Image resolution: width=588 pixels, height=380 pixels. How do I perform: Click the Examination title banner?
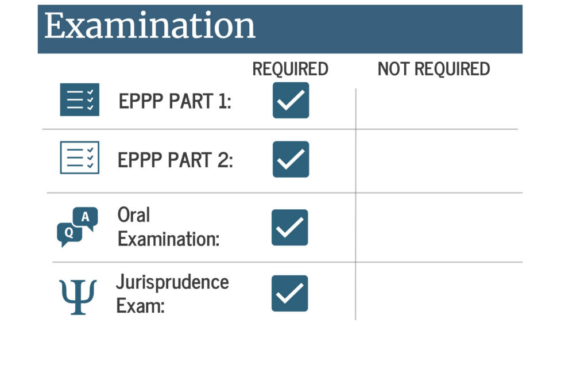(280, 29)
